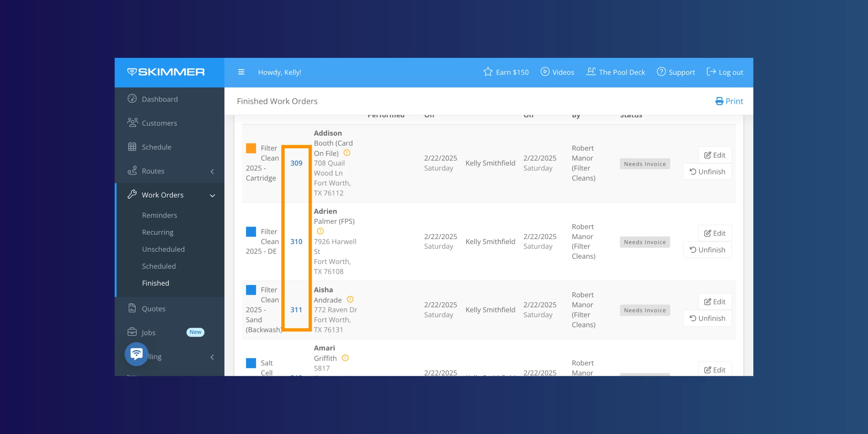This screenshot has height=434, width=868.
Task: Unfinish Addison Booth's work order
Action: (x=707, y=172)
